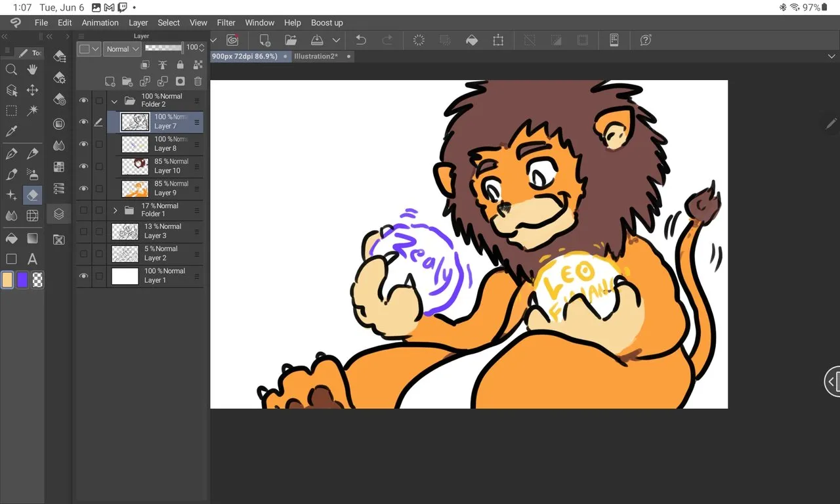Click the Undo arrow in the command bar
This screenshot has width=840, height=504.
[360, 40]
